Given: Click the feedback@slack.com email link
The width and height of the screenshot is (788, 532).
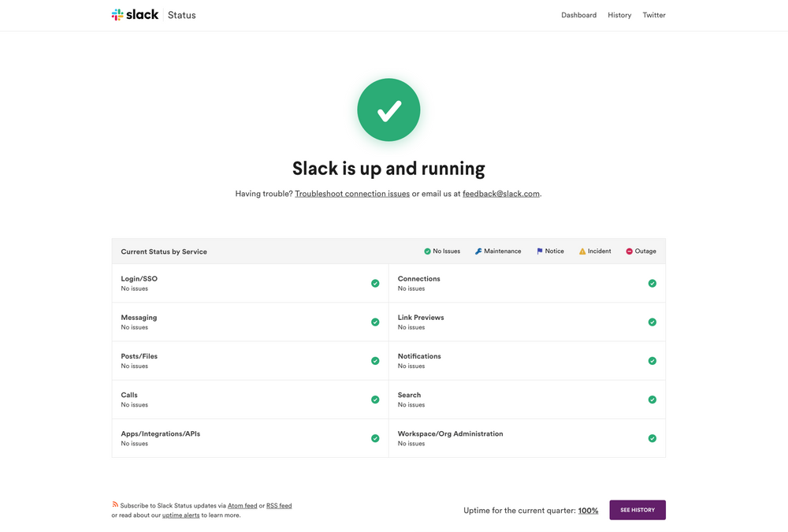Looking at the screenshot, I should 501,193.
